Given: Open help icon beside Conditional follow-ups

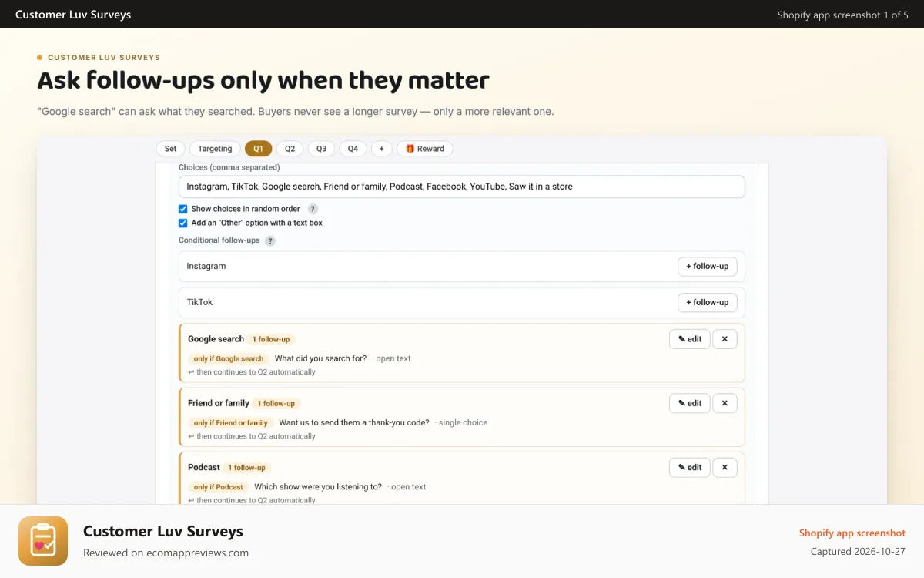Looking at the screenshot, I should [270, 240].
